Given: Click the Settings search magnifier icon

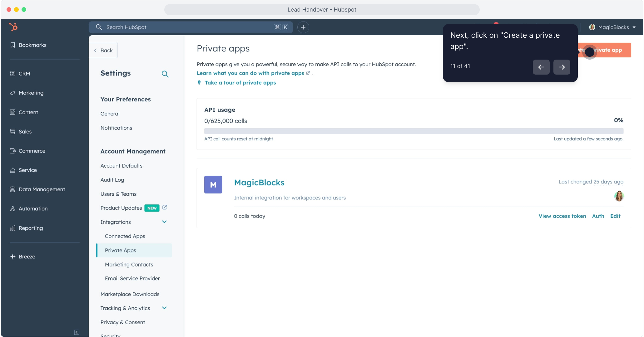Looking at the screenshot, I should point(165,74).
